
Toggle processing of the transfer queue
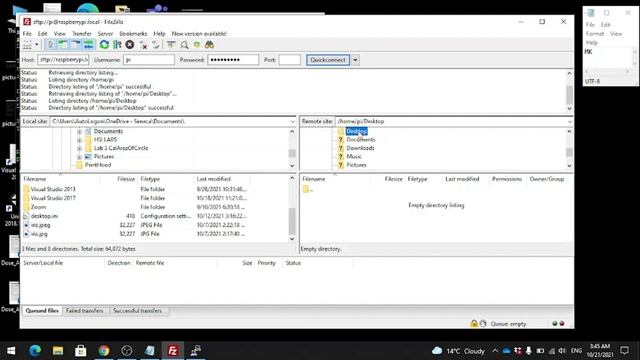tap(117, 45)
